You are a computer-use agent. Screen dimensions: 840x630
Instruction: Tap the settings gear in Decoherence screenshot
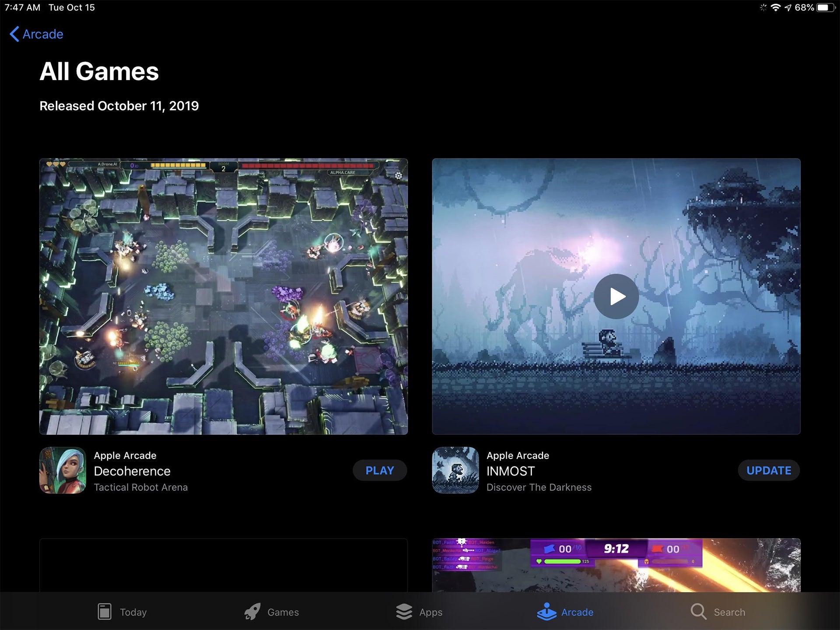pos(398,176)
